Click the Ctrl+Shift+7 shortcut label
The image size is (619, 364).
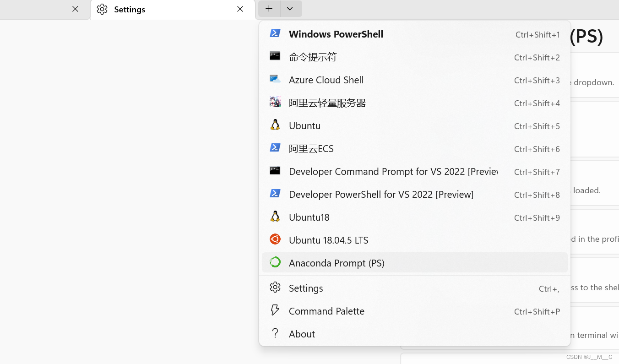pos(537,172)
